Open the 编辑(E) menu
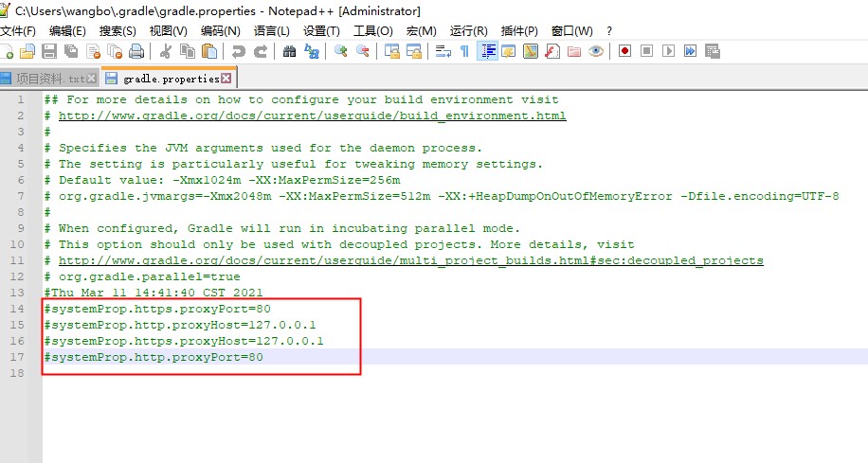This screenshot has height=463, width=868. click(x=67, y=31)
